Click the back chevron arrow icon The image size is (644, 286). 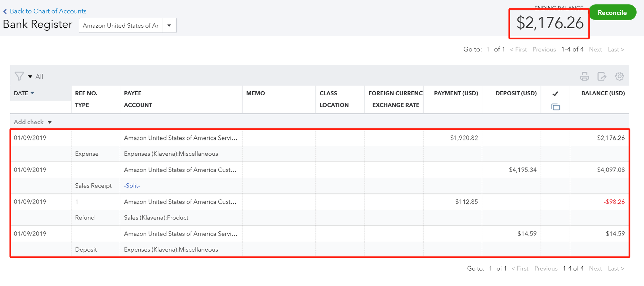[5, 12]
